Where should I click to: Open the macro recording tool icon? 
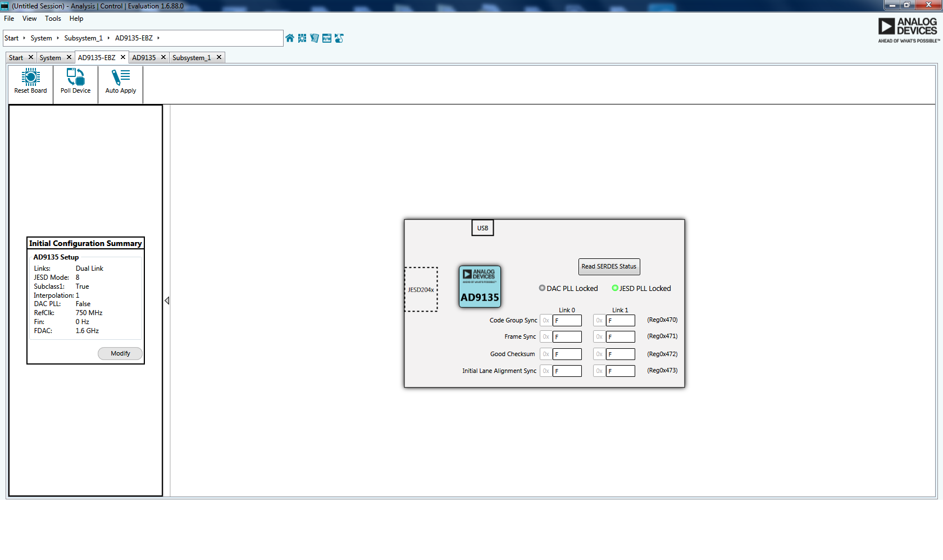314,38
